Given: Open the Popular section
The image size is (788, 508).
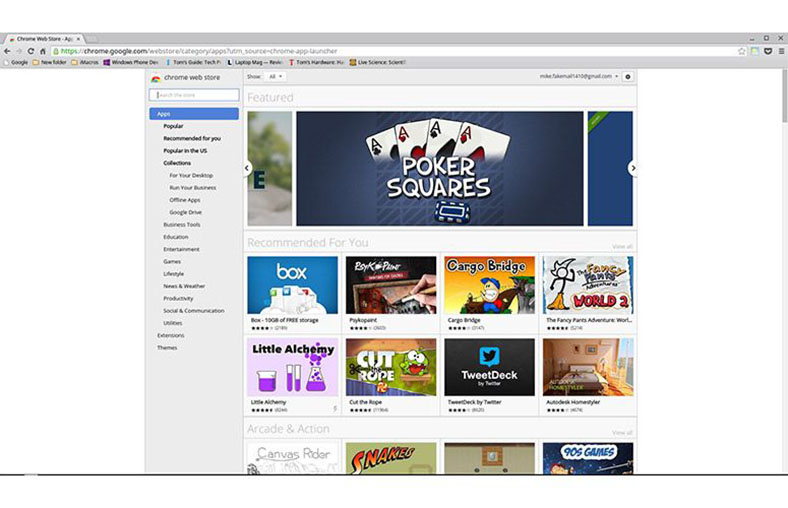Looking at the screenshot, I should [x=173, y=126].
